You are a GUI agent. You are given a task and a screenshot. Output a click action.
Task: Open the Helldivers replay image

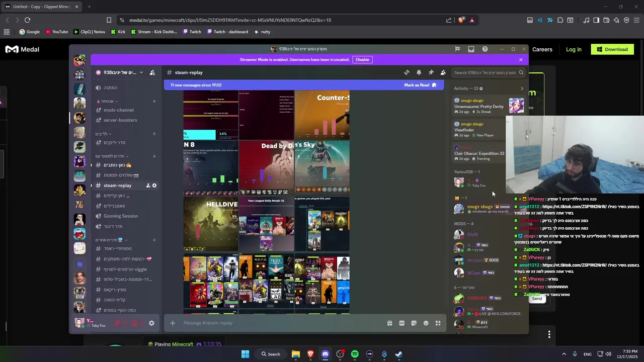pyautogui.click(x=211, y=224)
